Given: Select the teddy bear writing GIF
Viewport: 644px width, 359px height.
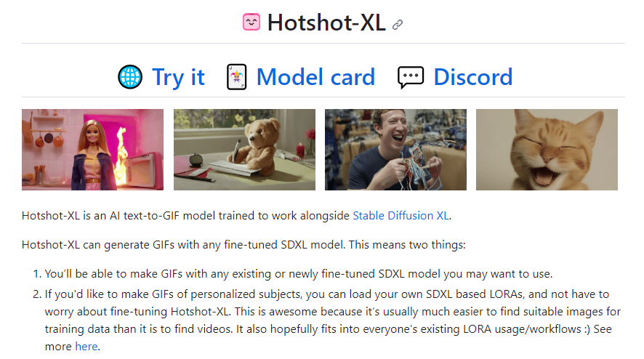Looking at the screenshot, I should pos(244,150).
